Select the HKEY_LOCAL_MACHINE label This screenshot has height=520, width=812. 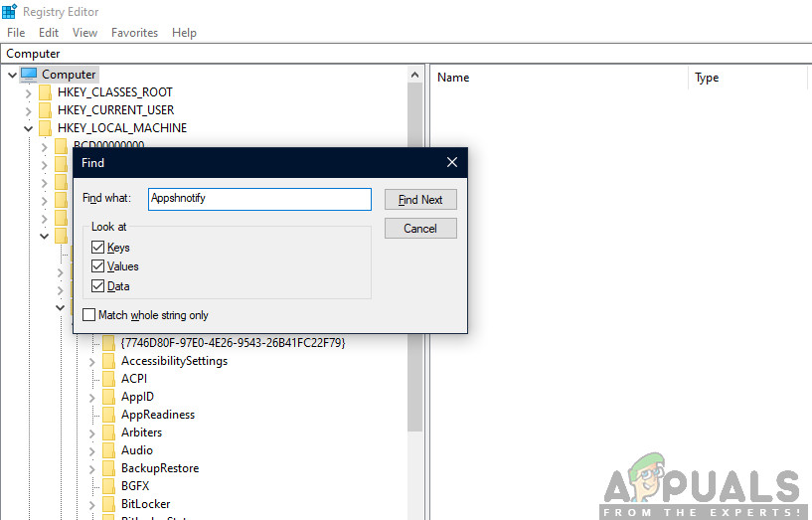click(122, 128)
